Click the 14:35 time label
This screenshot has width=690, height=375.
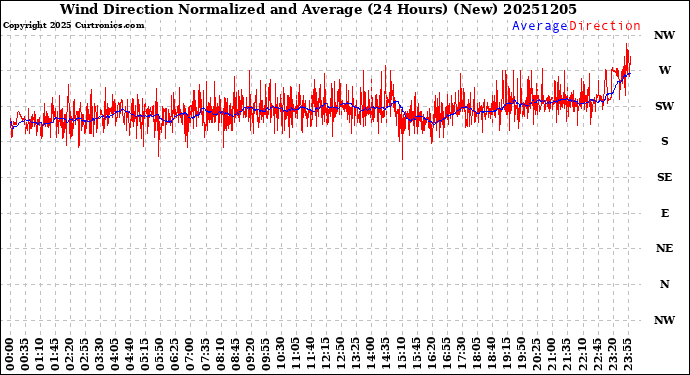[385, 354]
